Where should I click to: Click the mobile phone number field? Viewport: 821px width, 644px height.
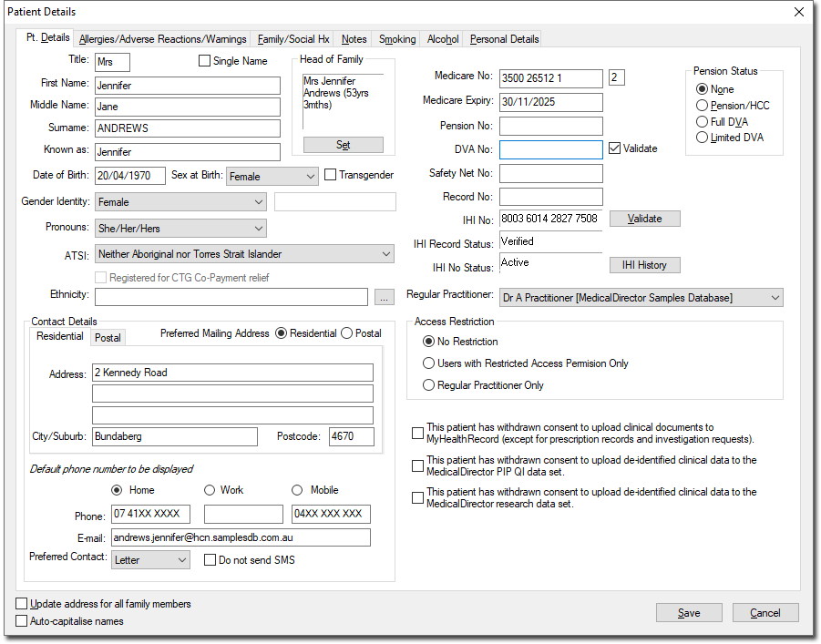[x=331, y=514]
